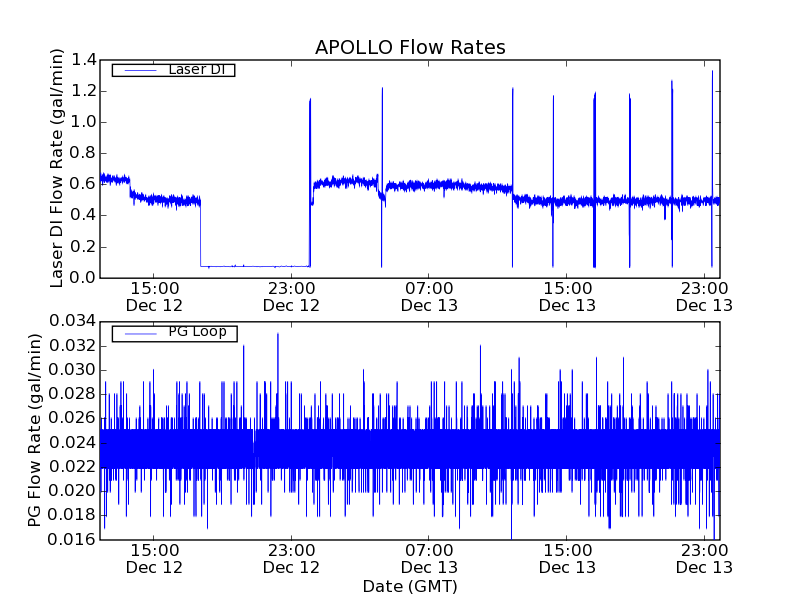This screenshot has height=600, width=800.
Task: Click the 0.030 tick on PG Flow axis
Action: coord(72,370)
